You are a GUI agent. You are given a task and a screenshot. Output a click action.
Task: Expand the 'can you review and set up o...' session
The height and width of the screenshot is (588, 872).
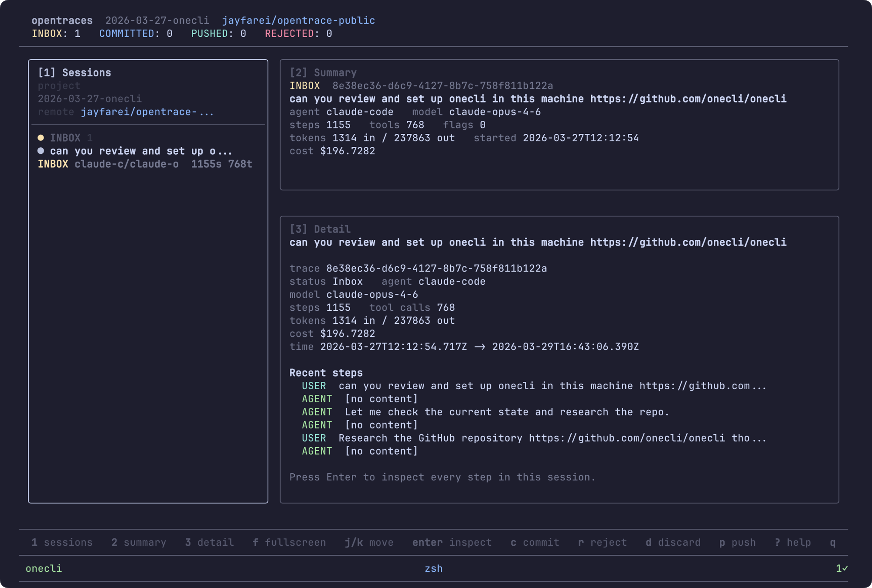140,151
